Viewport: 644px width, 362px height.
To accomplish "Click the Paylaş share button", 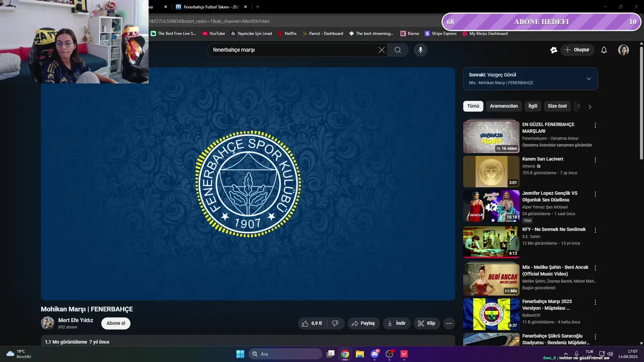I will [363, 323].
